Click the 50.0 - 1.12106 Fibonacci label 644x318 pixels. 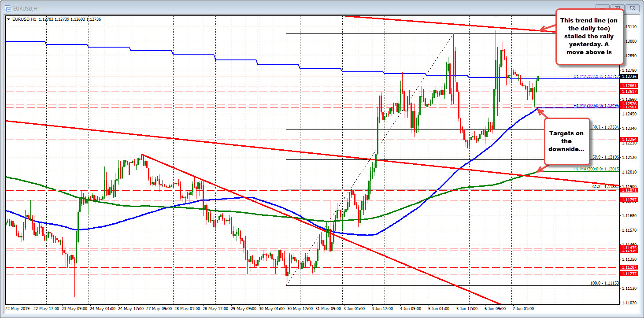point(606,157)
